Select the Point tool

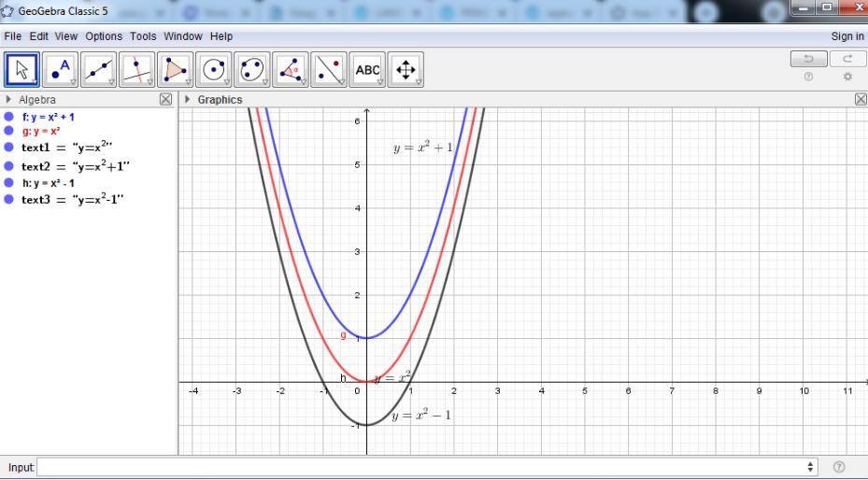tap(59, 69)
